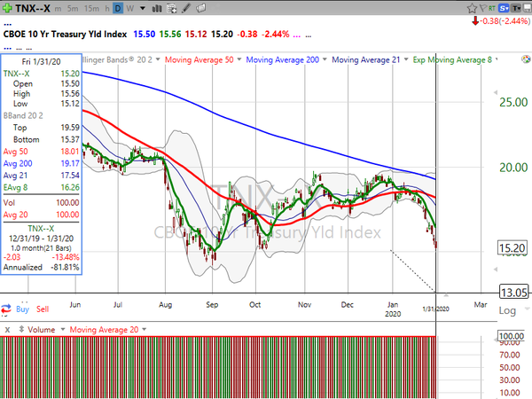532x399 pixels.
Task: Click the Volume pane resize arrows icon
Action: 21,330
